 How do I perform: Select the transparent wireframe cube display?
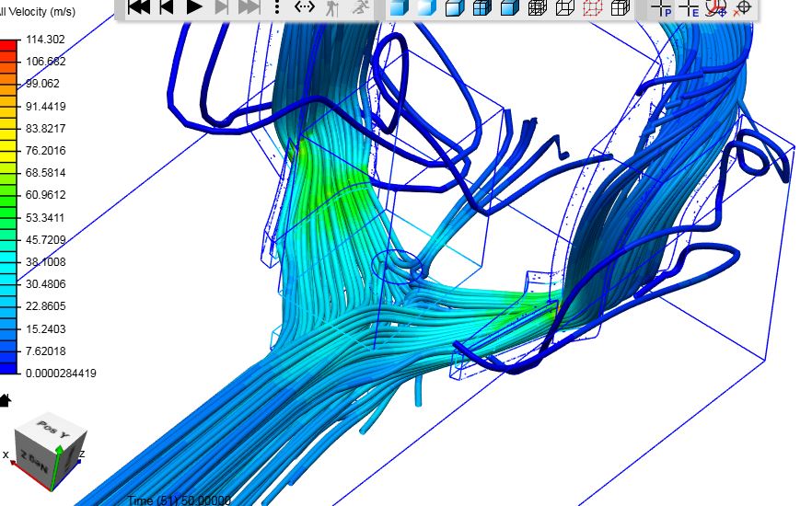(x=565, y=7)
